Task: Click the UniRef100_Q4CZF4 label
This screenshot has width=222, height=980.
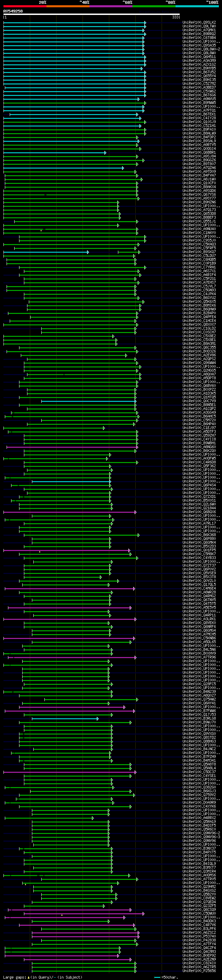Action: pos(199,947)
